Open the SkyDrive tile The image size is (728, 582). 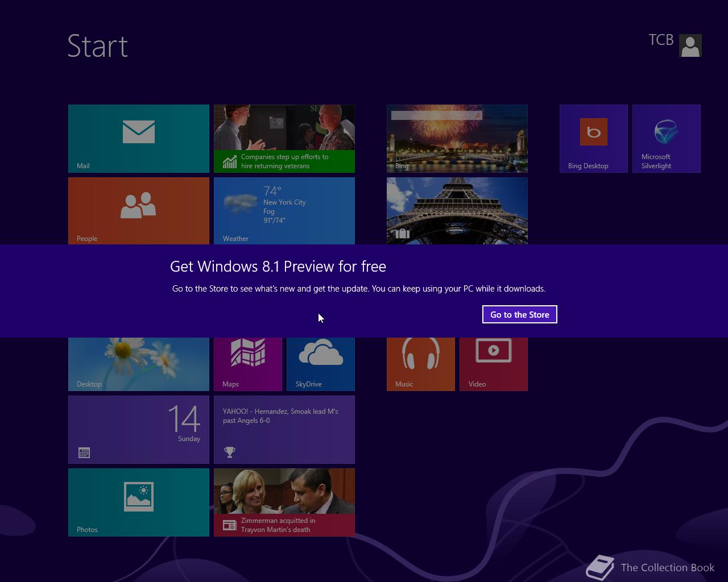[x=321, y=364]
